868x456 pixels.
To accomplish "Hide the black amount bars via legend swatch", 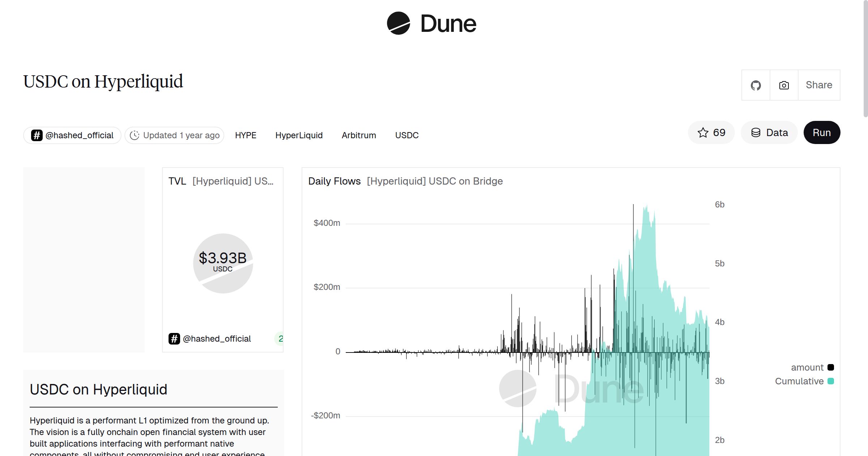I will [831, 367].
